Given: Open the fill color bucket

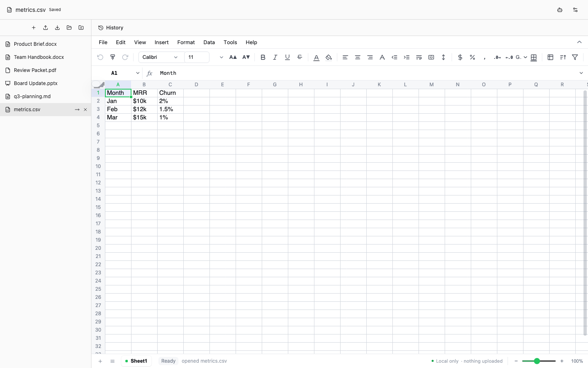Looking at the screenshot, I should pyautogui.click(x=329, y=57).
